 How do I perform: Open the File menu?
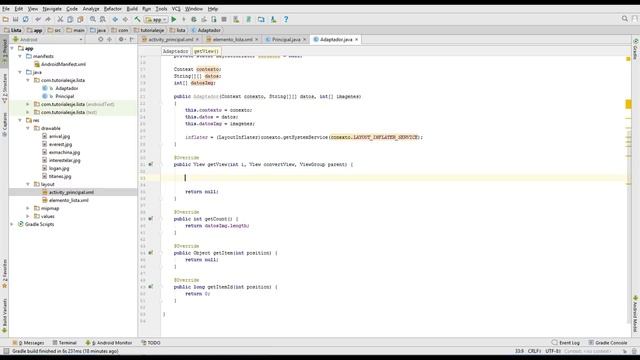(x=6, y=9)
